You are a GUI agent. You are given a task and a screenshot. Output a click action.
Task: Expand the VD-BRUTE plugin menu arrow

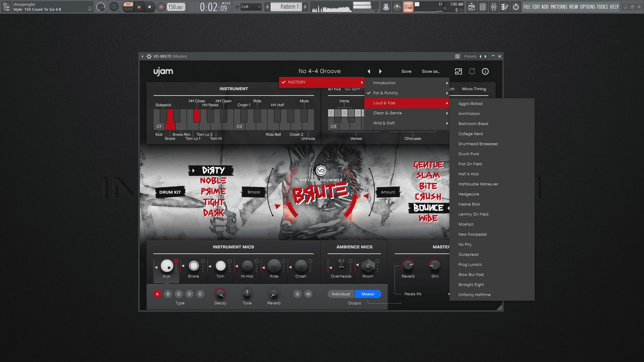[x=143, y=56]
